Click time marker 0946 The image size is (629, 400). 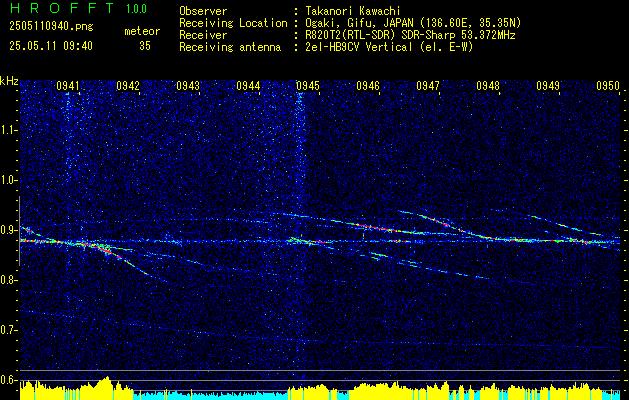[x=368, y=86]
